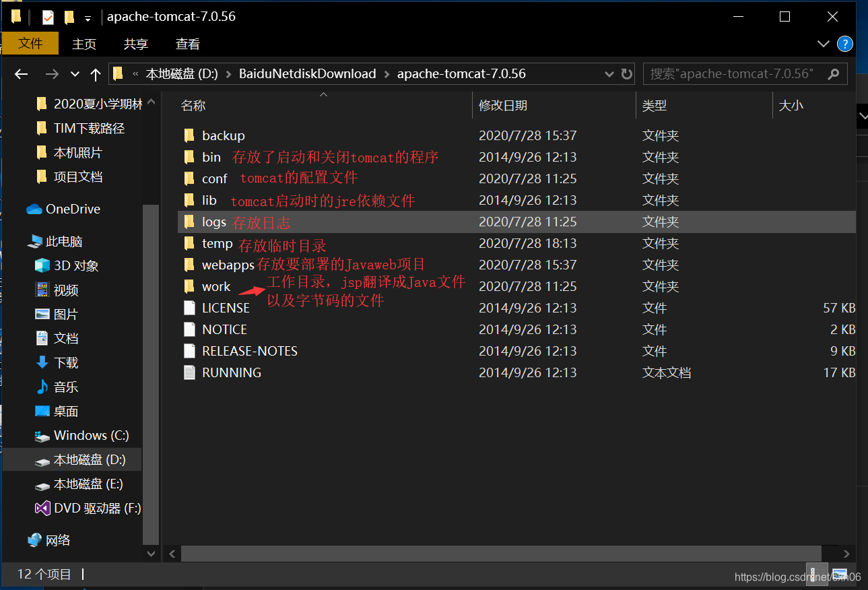Select the temp folder icon
868x590 pixels.
click(x=189, y=243)
